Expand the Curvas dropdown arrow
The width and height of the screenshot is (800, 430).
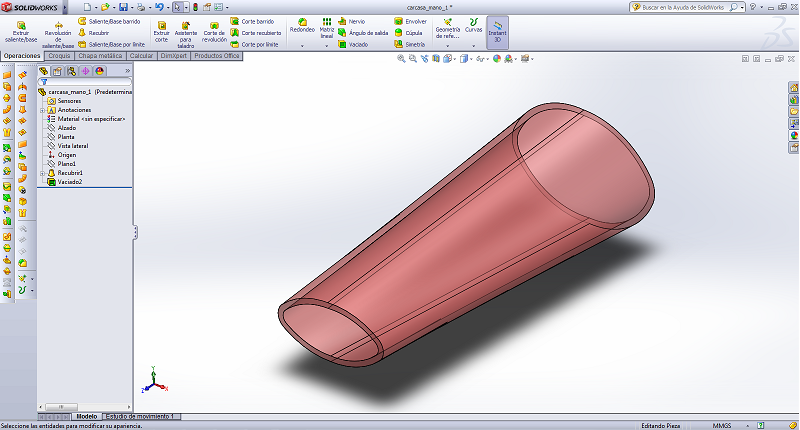pos(473,46)
